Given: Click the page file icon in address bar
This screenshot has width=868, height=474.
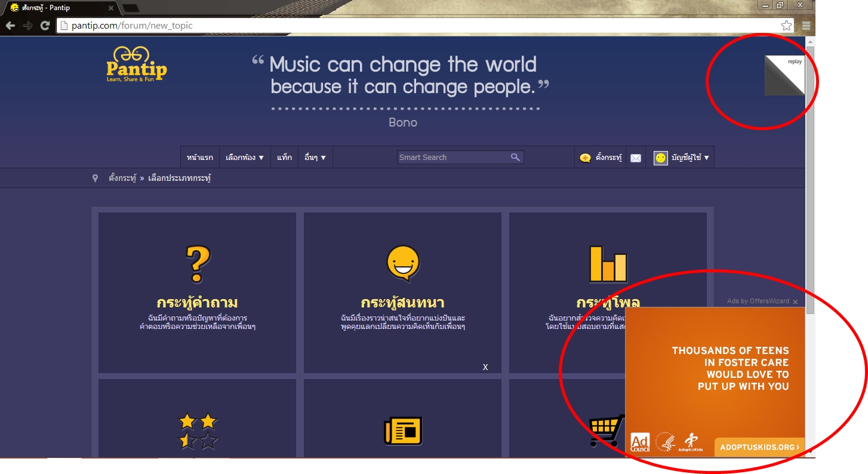Looking at the screenshot, I should [64, 26].
